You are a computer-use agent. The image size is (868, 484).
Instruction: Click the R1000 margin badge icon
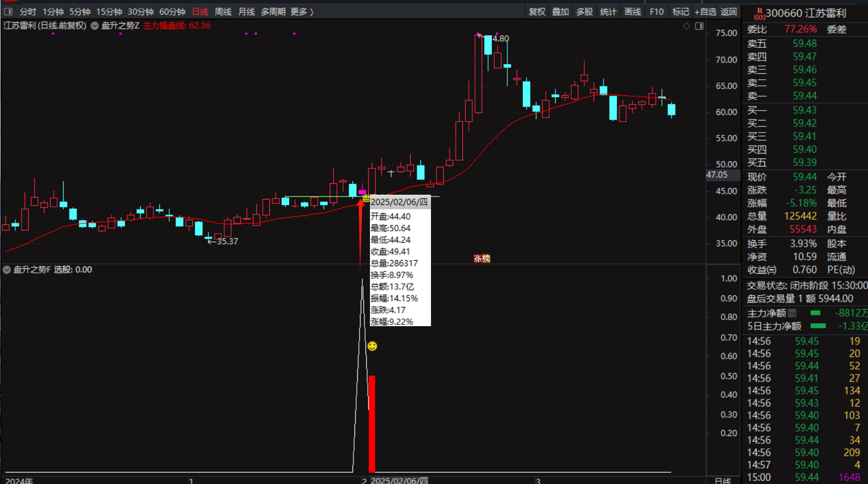click(x=759, y=14)
